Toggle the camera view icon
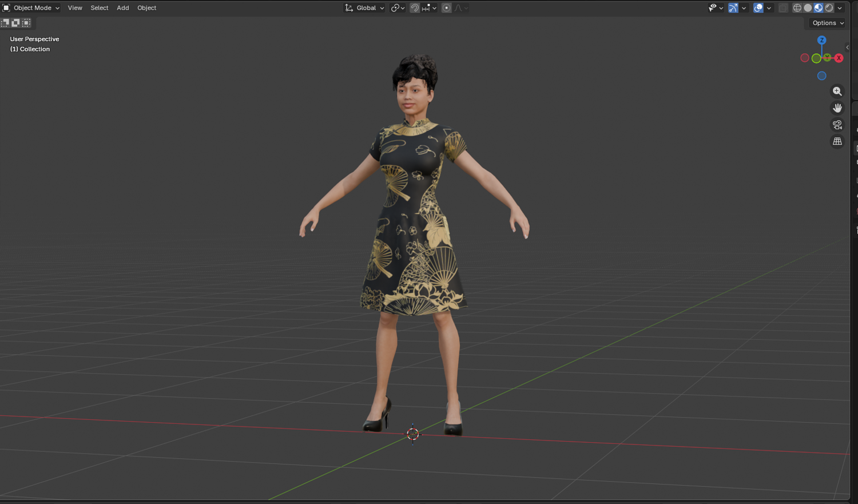Screen dimensions: 858x504 pyautogui.click(x=837, y=125)
